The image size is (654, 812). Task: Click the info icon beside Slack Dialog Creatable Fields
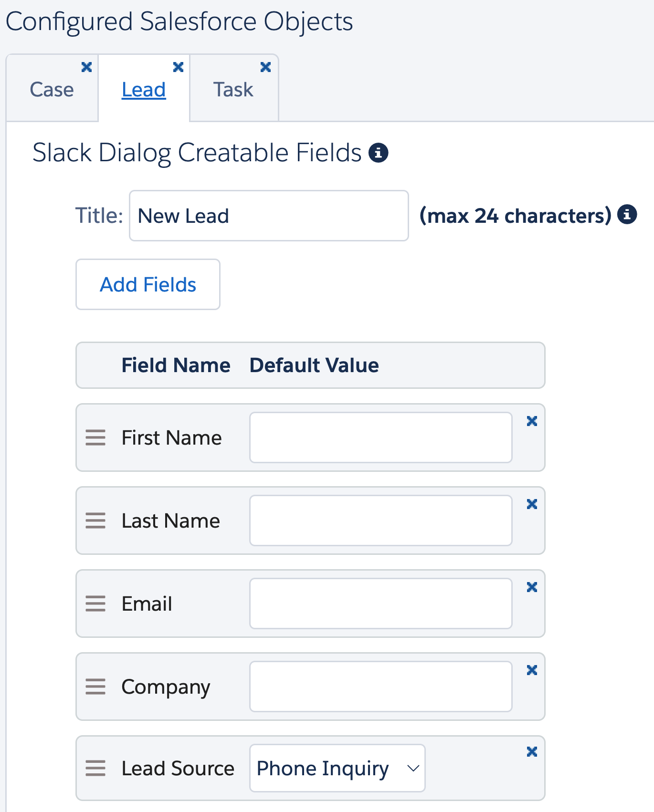[x=378, y=153]
